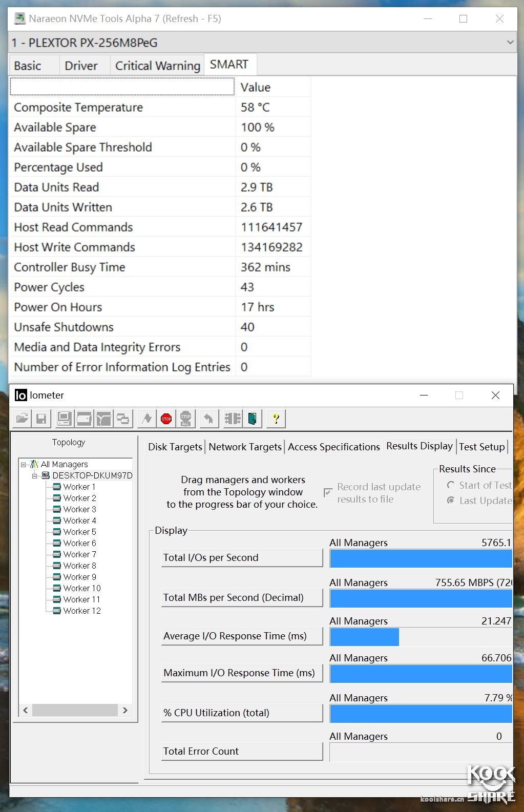Click the Stop test icon in Iometer
524x812 pixels.
(x=166, y=419)
